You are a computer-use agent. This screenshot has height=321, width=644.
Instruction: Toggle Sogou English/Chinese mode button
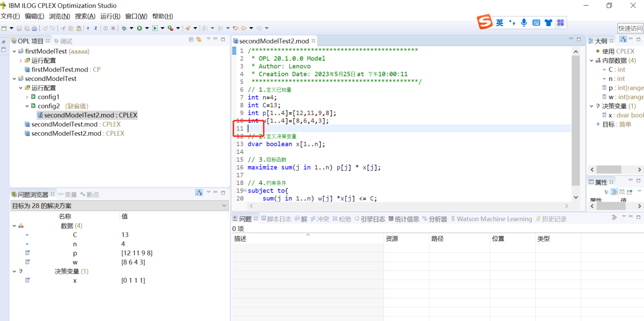500,23
